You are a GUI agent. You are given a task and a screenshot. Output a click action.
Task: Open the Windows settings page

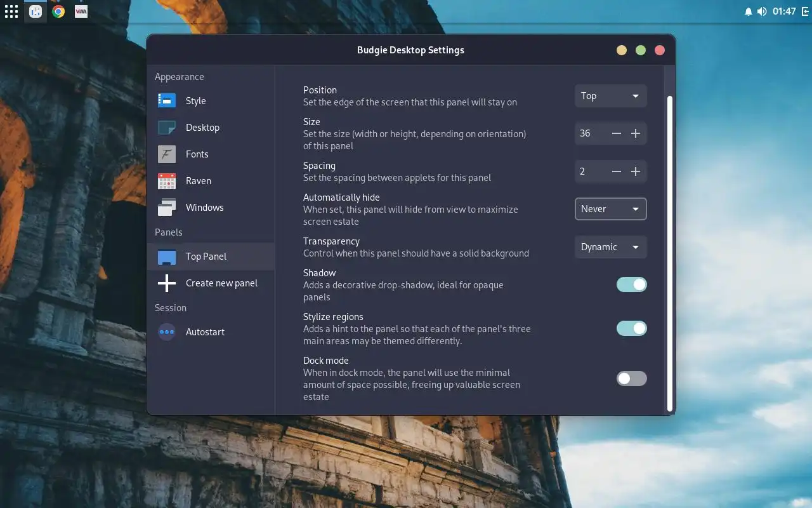[x=211, y=208]
